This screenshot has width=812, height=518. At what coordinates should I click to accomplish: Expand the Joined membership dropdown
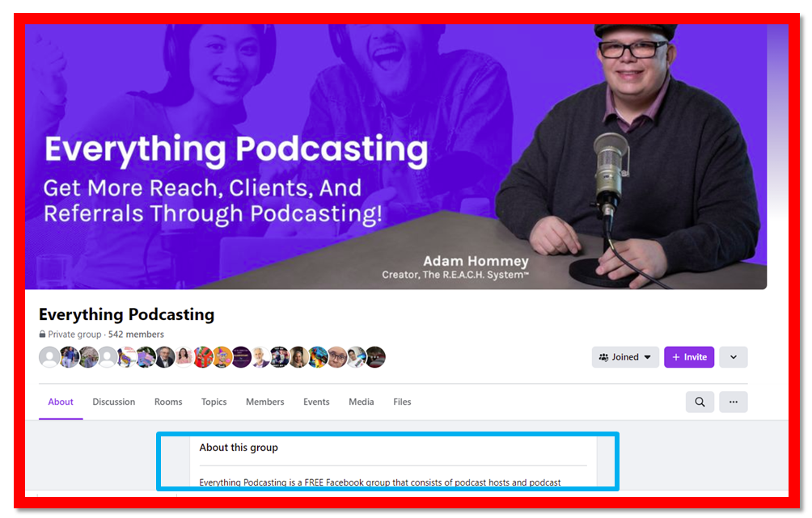(x=624, y=357)
